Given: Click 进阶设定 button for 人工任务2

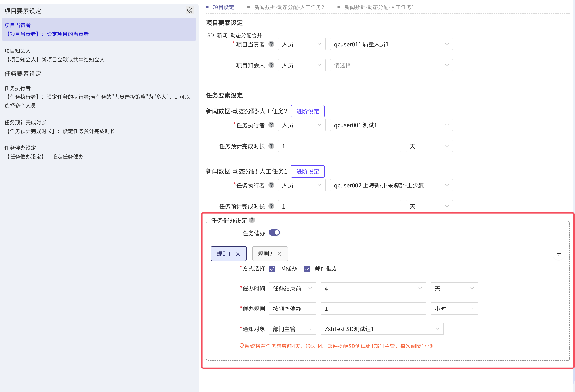Looking at the screenshot, I should (307, 111).
